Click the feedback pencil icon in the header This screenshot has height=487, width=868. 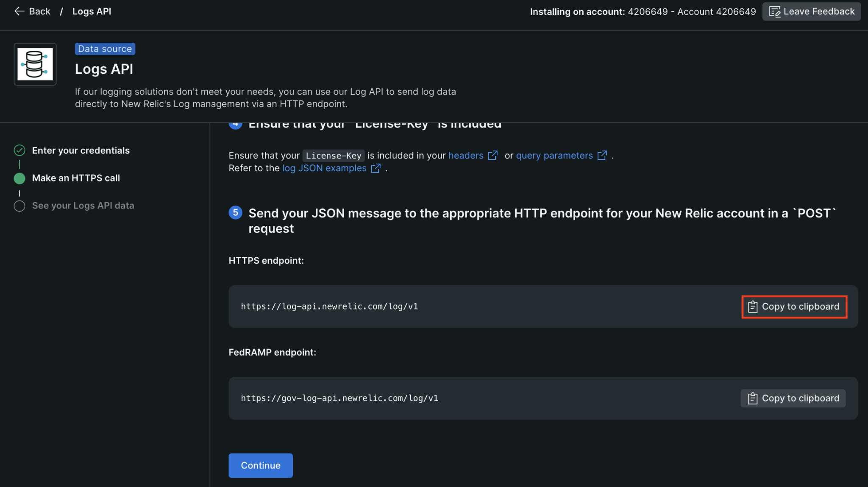coord(775,11)
